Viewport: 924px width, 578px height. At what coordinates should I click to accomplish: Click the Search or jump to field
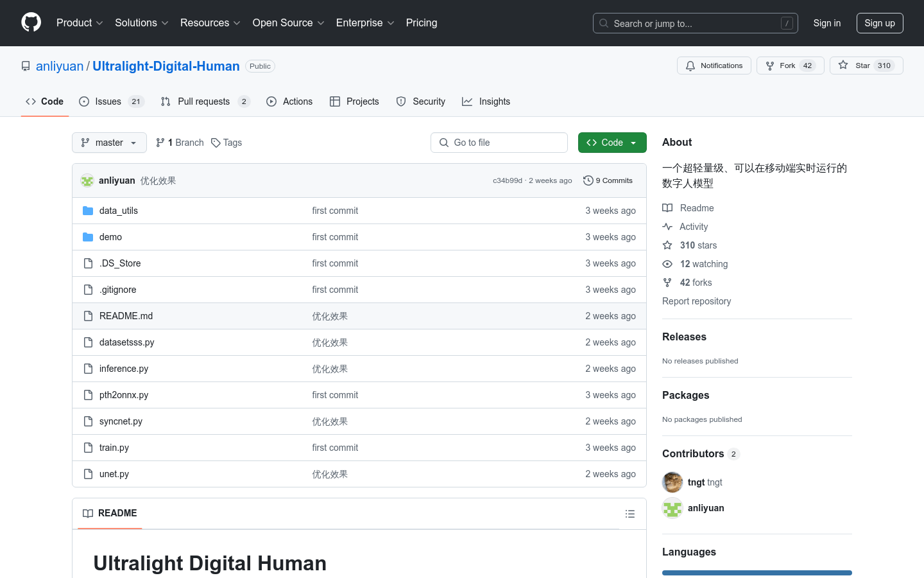tap(696, 23)
